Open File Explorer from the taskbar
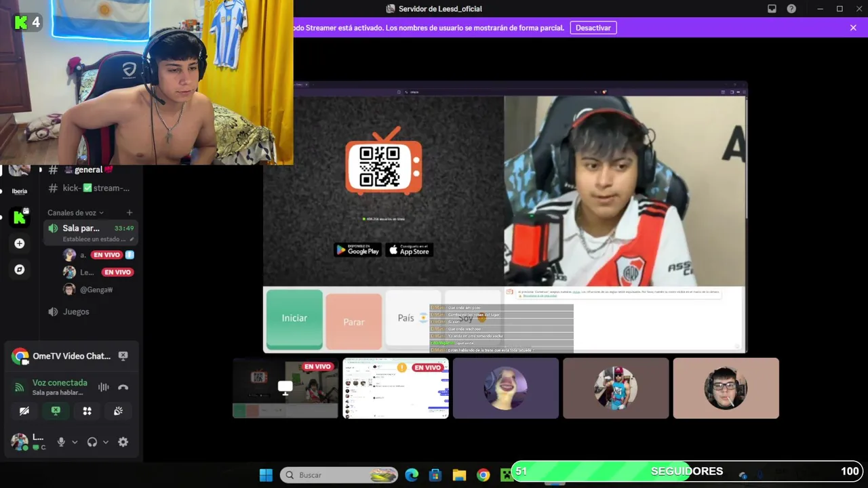The width and height of the screenshot is (868, 488). tap(459, 475)
